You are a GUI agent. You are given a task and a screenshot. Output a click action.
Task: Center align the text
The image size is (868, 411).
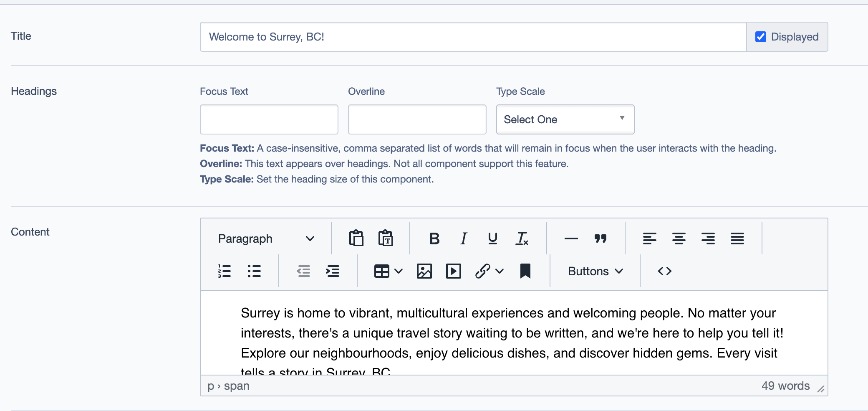[x=679, y=238]
